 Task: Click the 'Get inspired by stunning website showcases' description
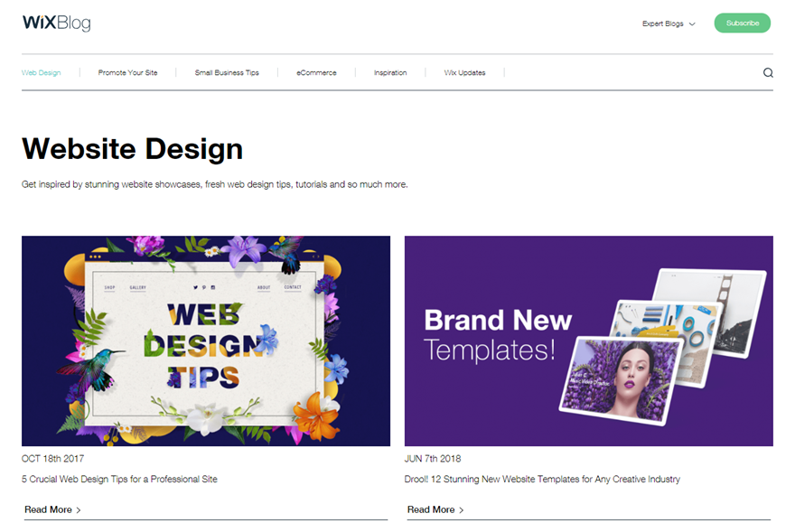(x=214, y=184)
